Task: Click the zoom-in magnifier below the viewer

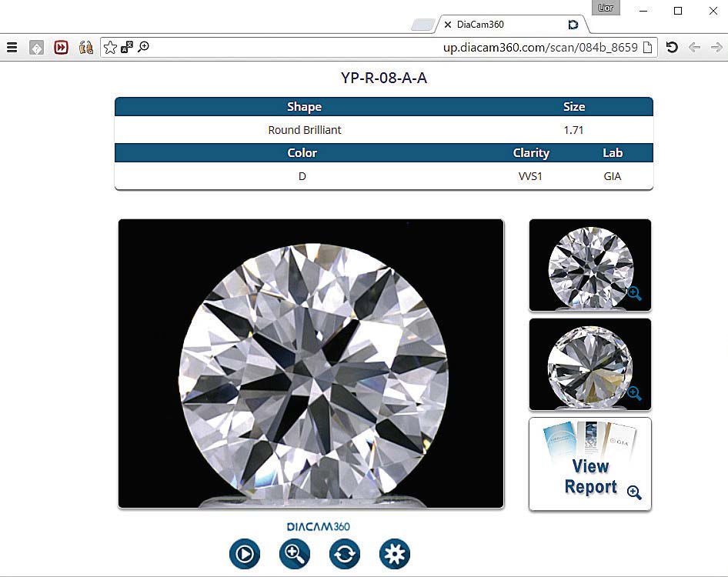Action: coord(295,553)
